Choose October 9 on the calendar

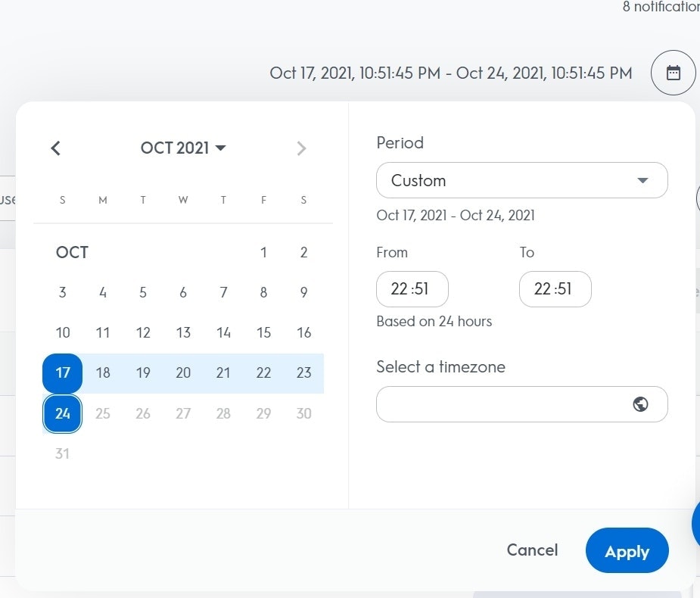tap(303, 293)
